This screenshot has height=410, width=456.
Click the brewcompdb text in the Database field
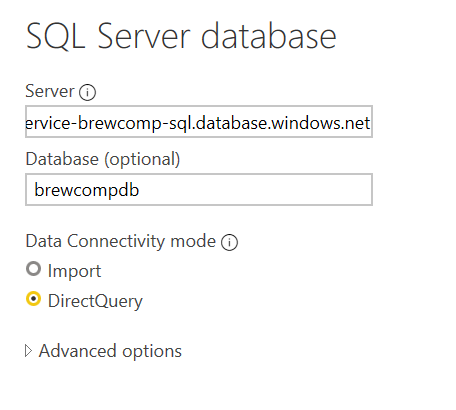pos(87,191)
